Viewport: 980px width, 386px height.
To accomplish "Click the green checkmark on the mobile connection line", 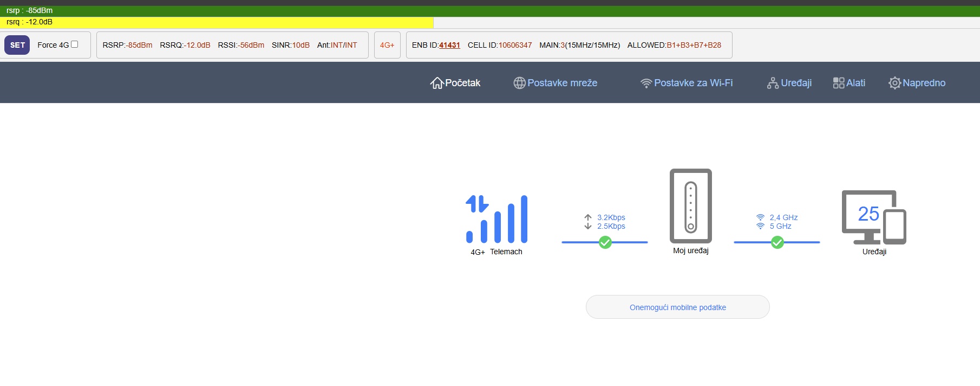I will (x=605, y=242).
